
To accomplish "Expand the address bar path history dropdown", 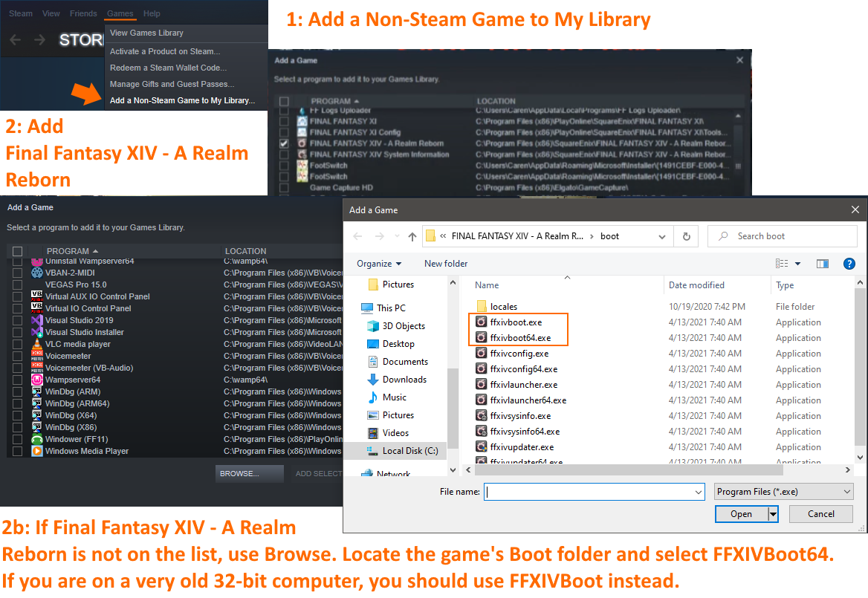I will [661, 237].
